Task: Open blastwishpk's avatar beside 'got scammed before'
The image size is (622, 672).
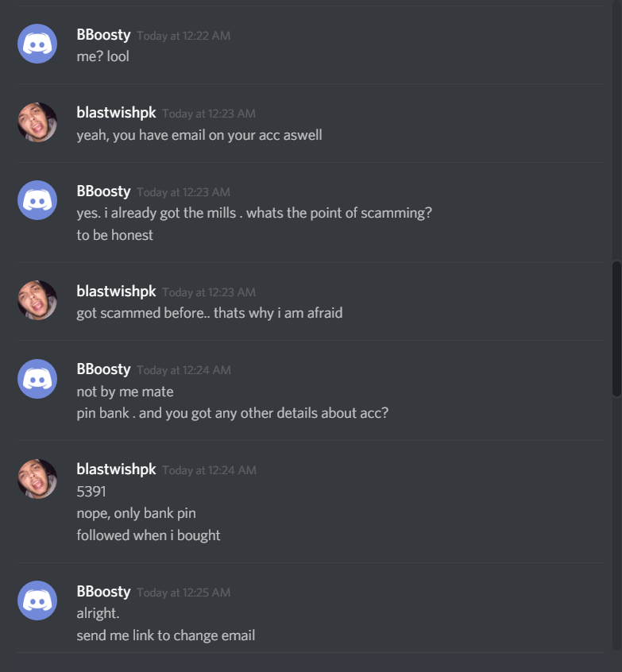Action: point(37,300)
